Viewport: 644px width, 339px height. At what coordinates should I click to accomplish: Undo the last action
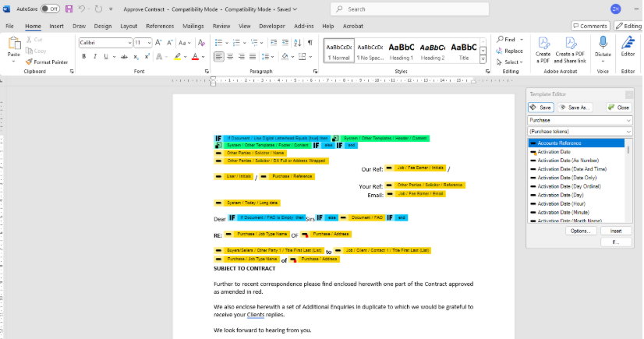[x=82, y=9]
